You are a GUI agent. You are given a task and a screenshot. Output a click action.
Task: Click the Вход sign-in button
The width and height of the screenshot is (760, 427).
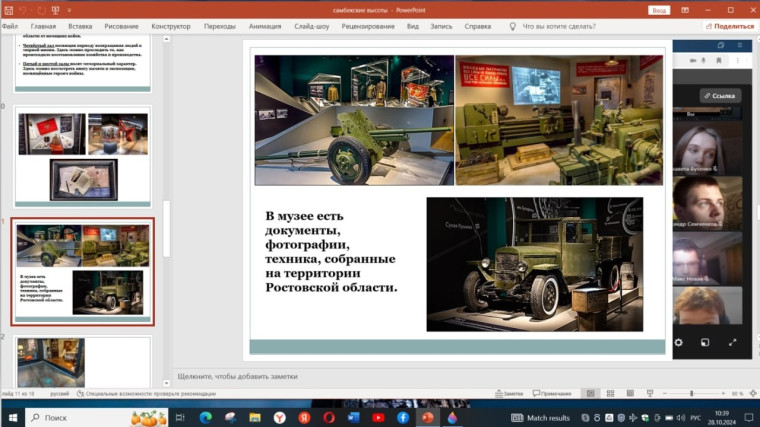coord(659,10)
